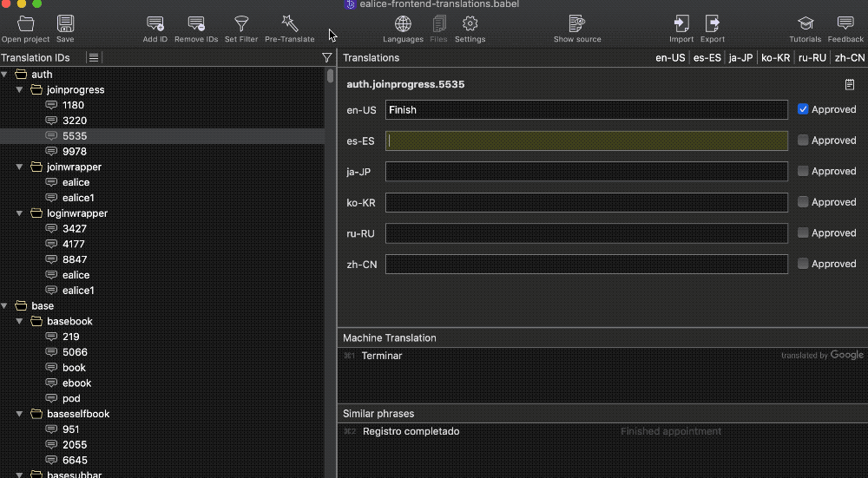Click the ru-RU translation field
This screenshot has height=478, width=868.
tap(586, 232)
